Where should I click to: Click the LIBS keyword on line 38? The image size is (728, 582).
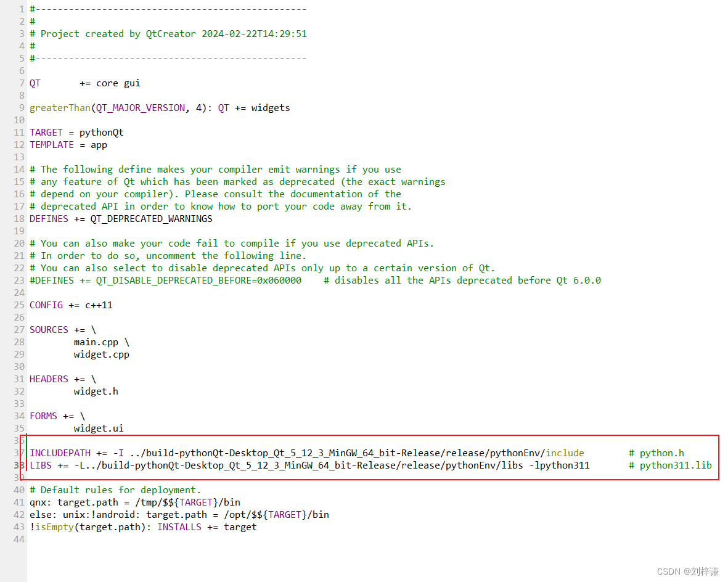point(41,465)
